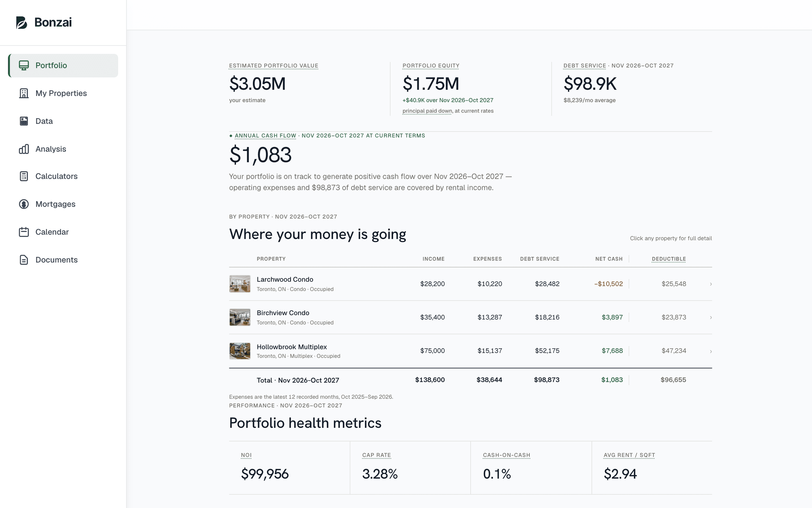812x508 pixels.
Task: Click the 'Total · Nov 2026-Oct 2027' row label
Action: coord(298,380)
